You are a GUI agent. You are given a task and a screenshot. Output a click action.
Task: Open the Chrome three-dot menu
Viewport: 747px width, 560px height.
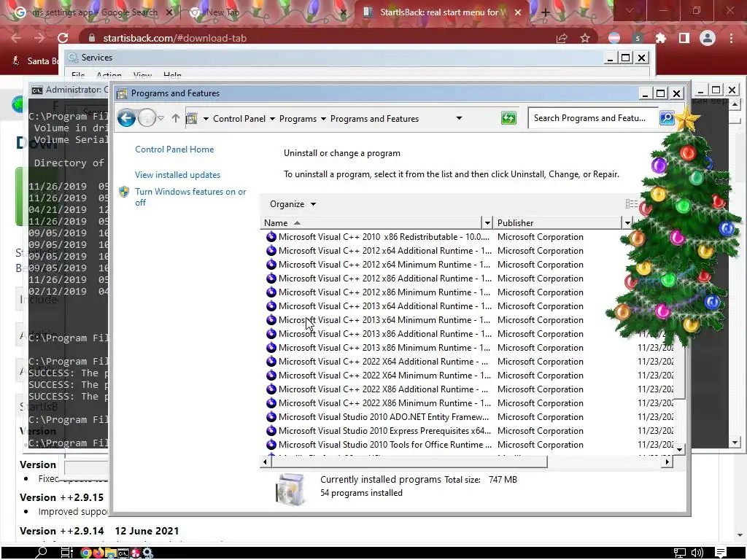pos(731,38)
